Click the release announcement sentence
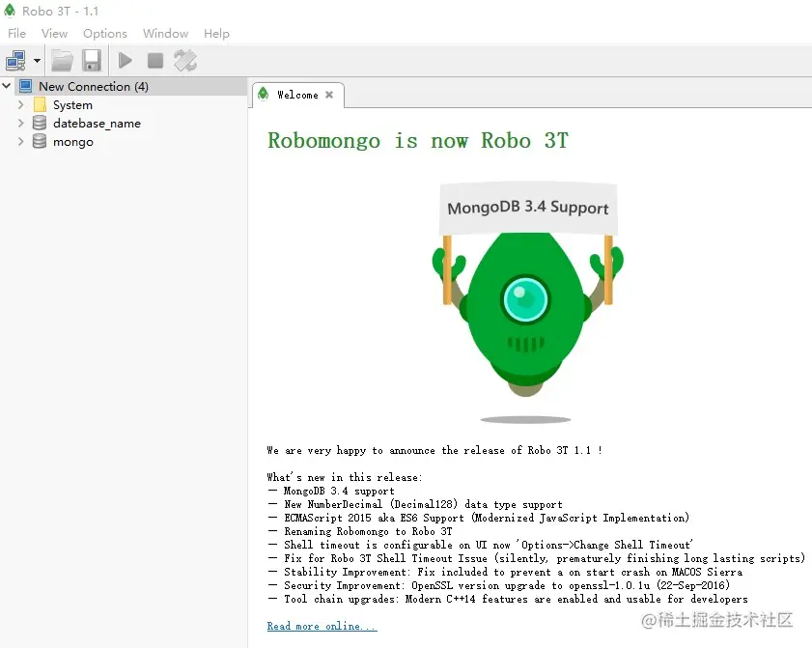Viewport: 812px width, 648px height. (x=434, y=450)
